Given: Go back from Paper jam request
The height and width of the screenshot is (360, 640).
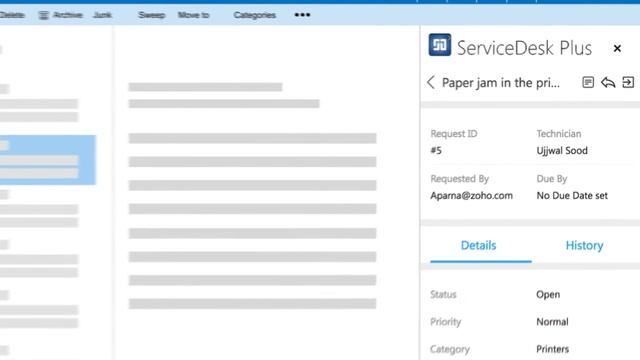Looking at the screenshot, I should (x=431, y=82).
